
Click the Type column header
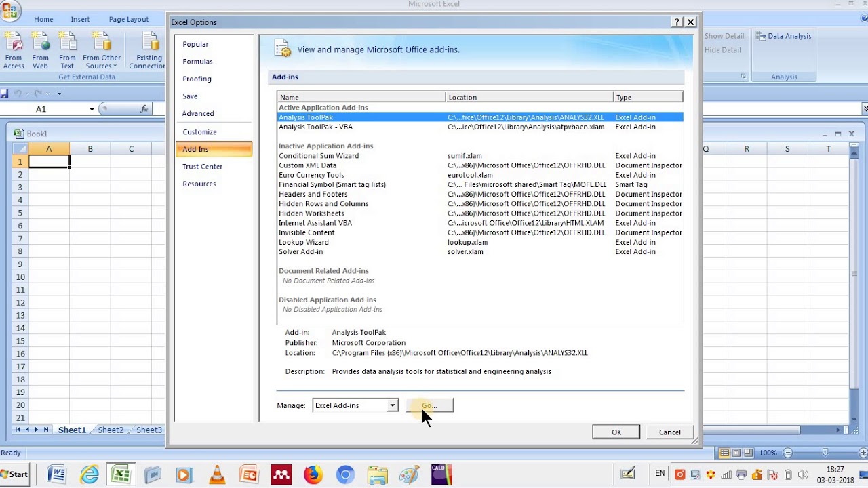pyautogui.click(x=648, y=98)
